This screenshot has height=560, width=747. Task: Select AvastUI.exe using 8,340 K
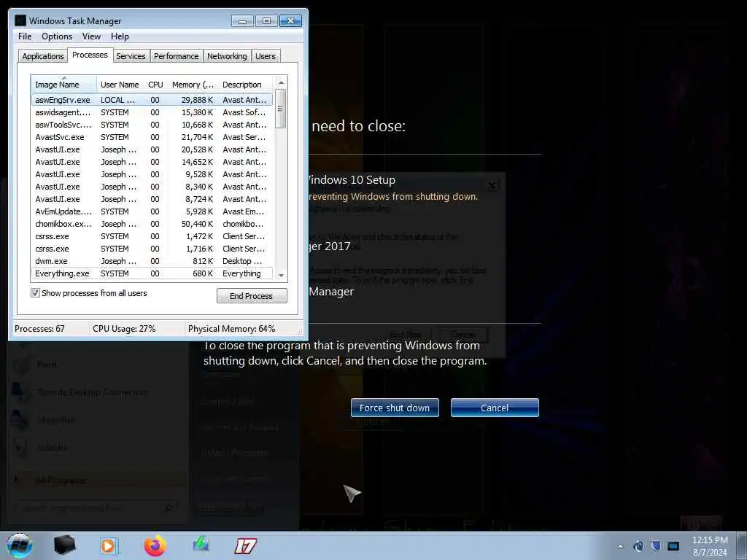tap(152, 187)
